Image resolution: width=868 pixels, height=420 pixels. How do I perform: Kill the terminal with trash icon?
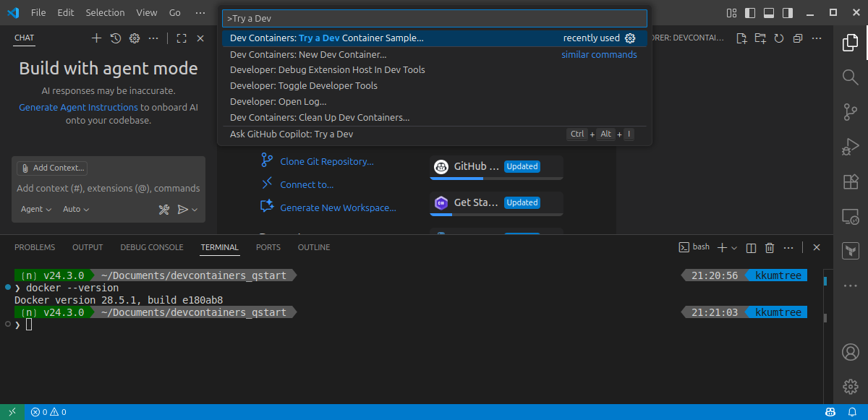coord(770,247)
